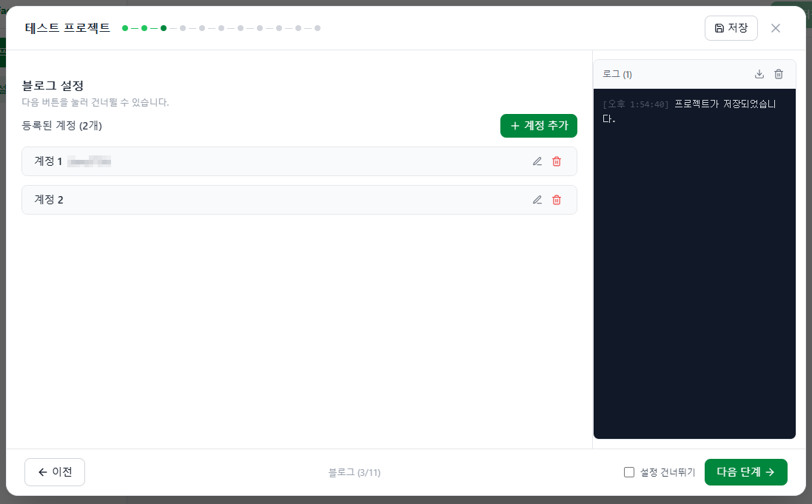The image size is (812, 504).
Task: Enable the 설정 건너뛰기 checkbox
Action: [628, 471]
